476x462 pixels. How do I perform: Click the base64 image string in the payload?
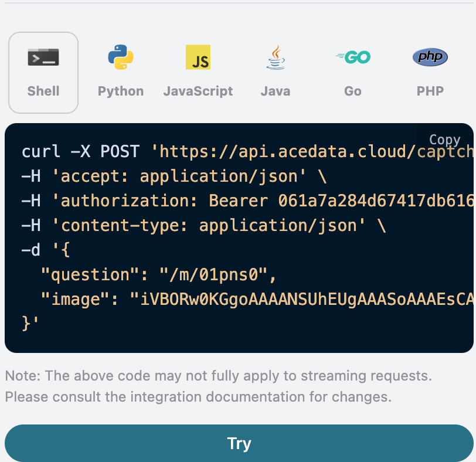(293, 299)
